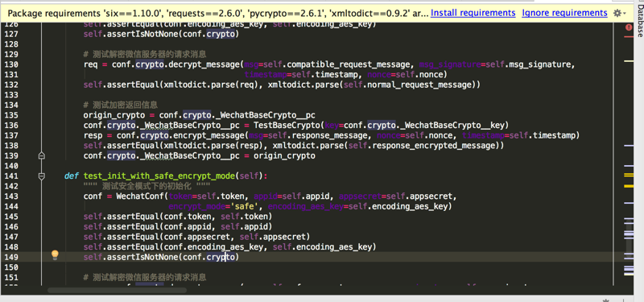Click '= origin_crypto' assignment on line 139

coord(279,155)
